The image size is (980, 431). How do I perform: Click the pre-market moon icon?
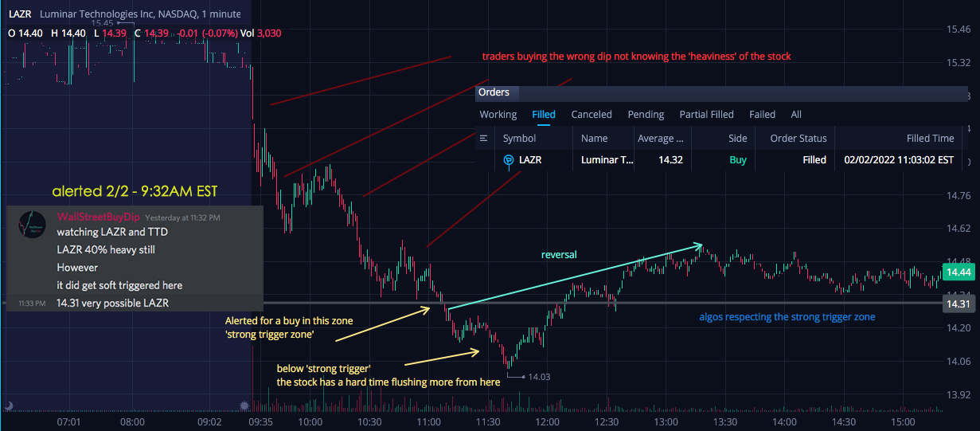[x=8, y=406]
